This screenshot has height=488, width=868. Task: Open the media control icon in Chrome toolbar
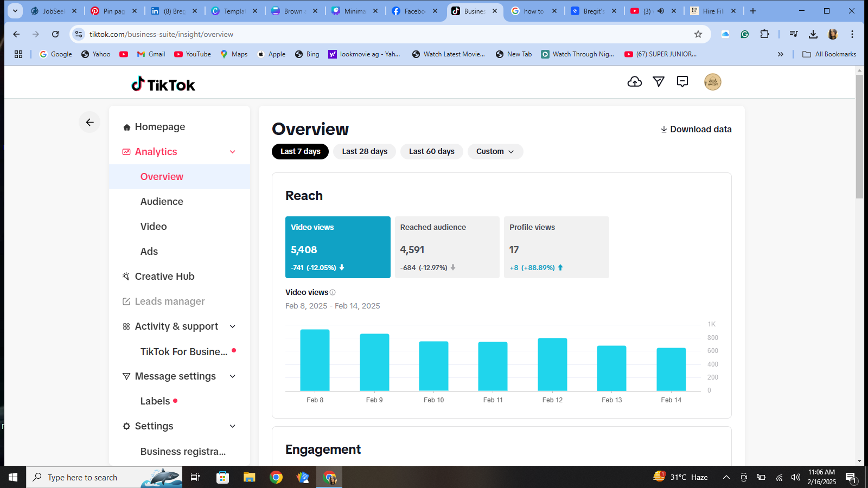[794, 34]
